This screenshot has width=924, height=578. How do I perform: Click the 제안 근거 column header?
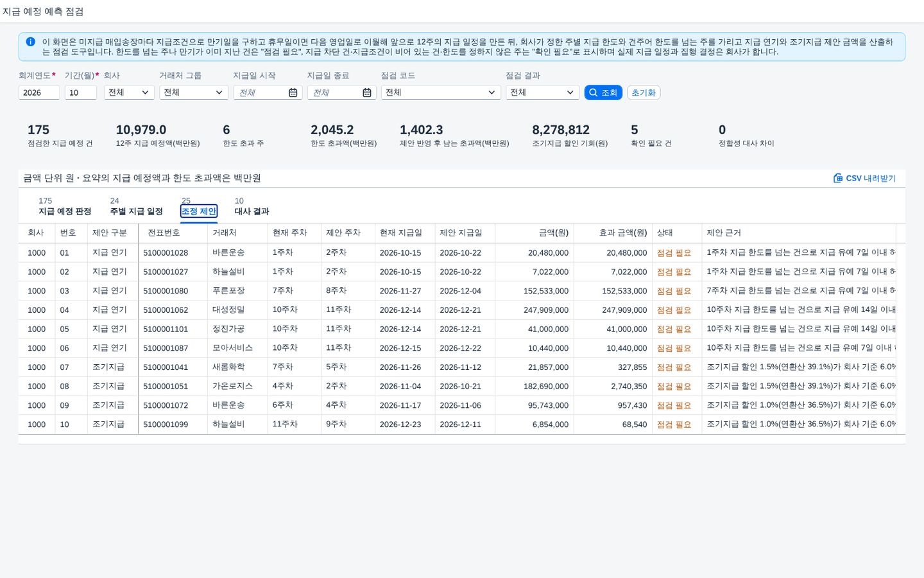[x=799, y=232]
